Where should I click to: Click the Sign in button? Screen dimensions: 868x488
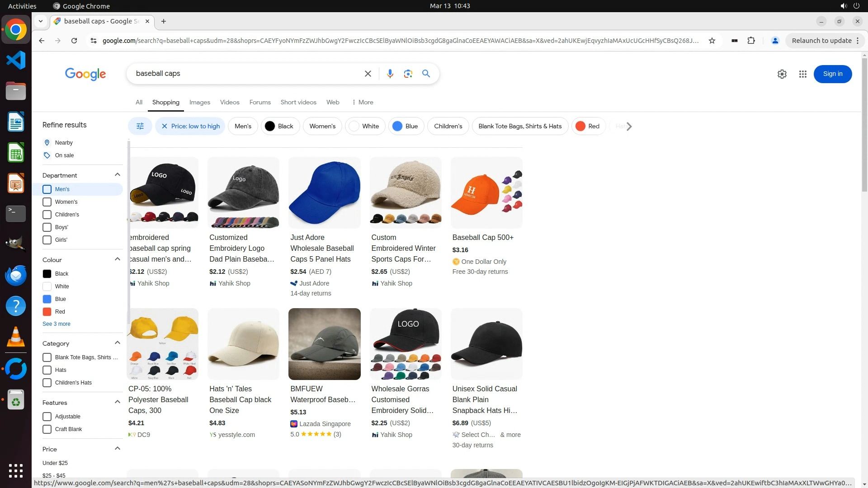click(x=832, y=74)
